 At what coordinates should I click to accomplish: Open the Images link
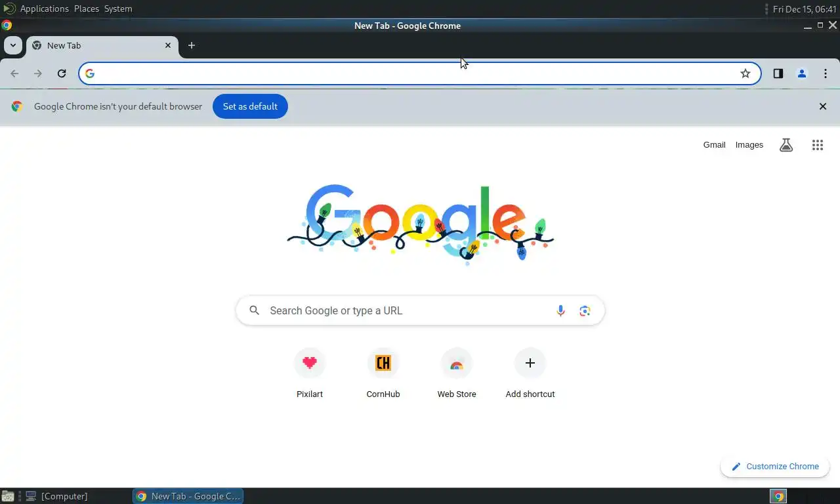[749, 145]
